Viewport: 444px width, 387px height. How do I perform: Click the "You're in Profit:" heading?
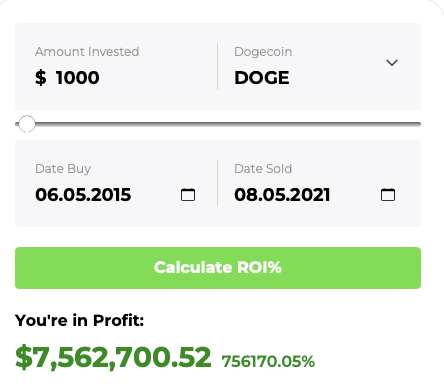point(79,321)
